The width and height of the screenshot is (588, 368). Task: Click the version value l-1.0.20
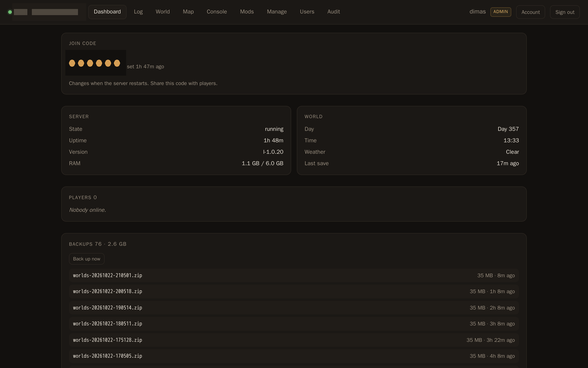(x=273, y=152)
